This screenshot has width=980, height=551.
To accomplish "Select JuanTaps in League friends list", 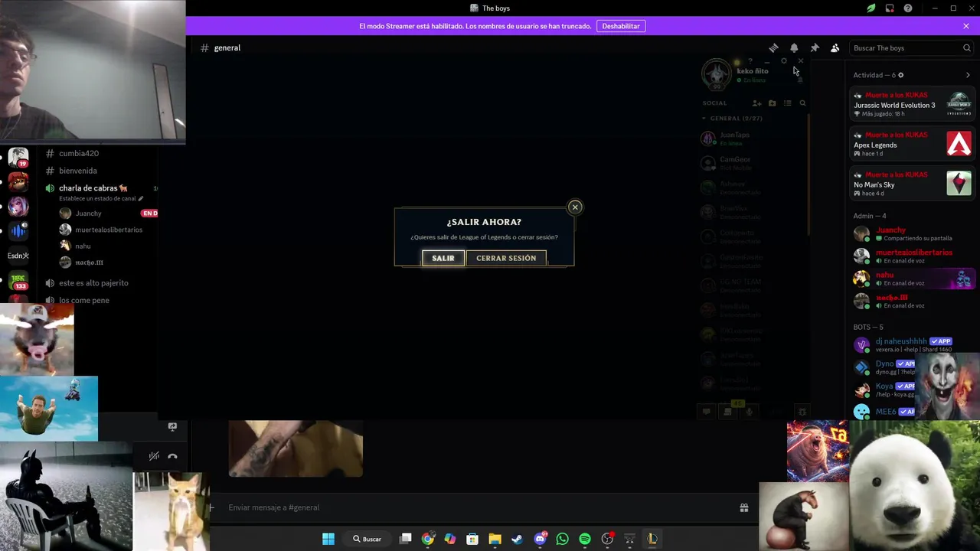I will [735, 139].
